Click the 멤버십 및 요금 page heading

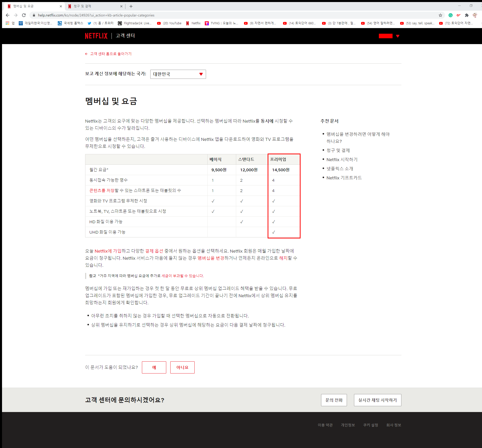(x=111, y=101)
